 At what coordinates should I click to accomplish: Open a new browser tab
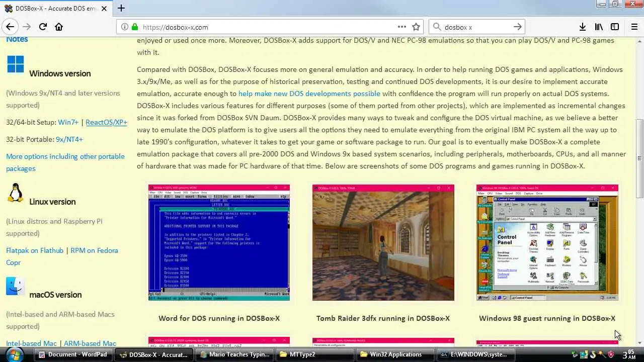coord(121,8)
